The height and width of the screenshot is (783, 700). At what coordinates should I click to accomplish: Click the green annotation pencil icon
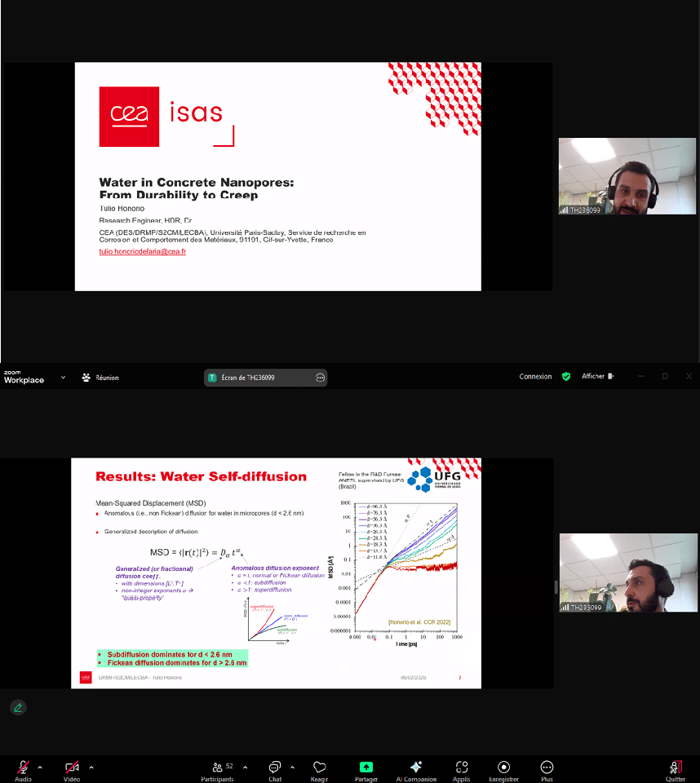pyautogui.click(x=18, y=708)
